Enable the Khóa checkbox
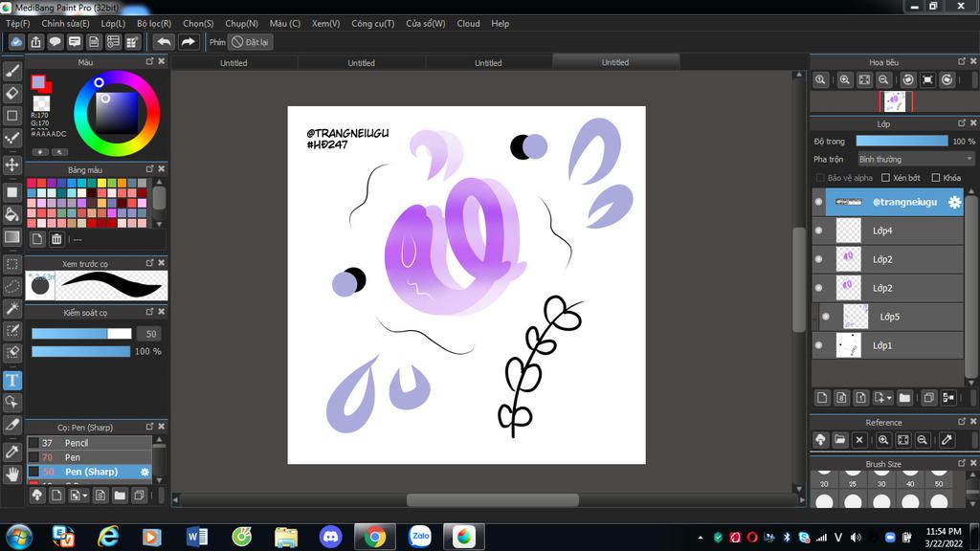The width and height of the screenshot is (980, 551). (x=936, y=178)
